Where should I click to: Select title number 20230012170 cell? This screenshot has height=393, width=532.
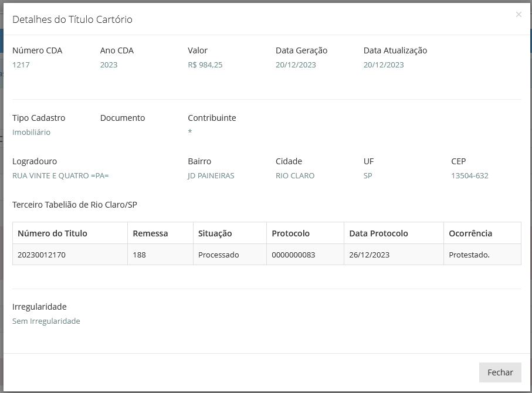point(70,255)
